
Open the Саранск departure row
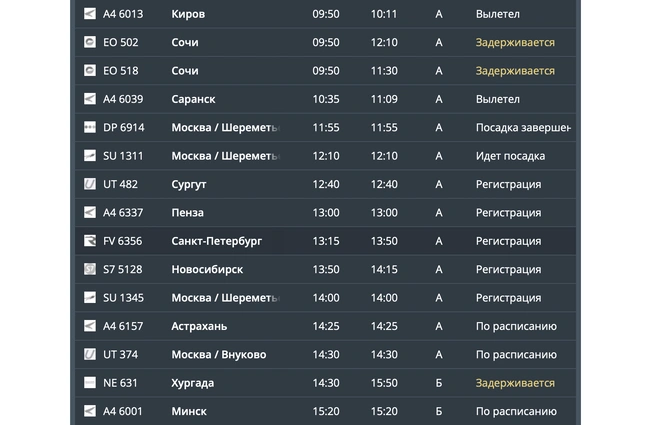(x=193, y=99)
